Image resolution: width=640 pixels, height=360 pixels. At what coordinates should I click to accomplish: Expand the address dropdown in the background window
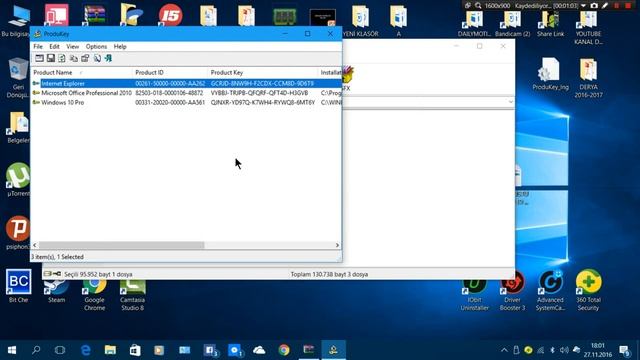coord(511,102)
